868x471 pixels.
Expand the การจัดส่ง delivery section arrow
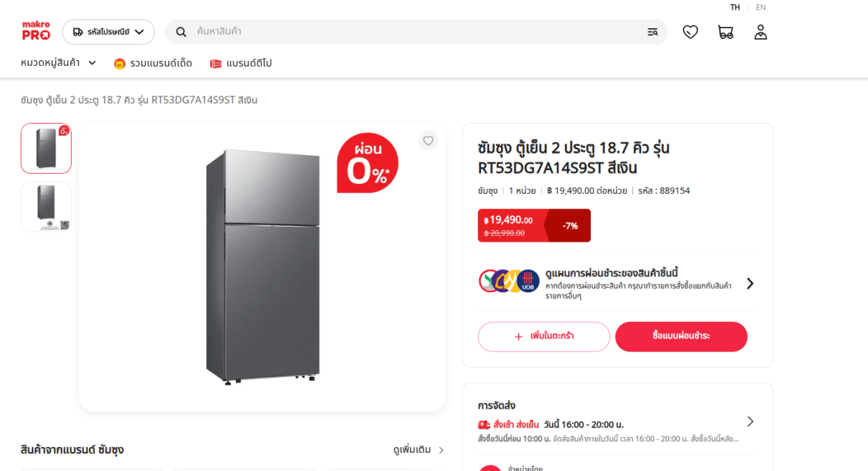(x=750, y=421)
